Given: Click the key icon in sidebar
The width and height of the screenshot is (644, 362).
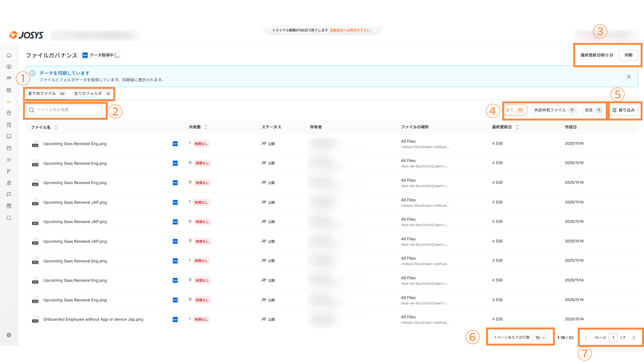Looking at the screenshot, I should click(x=9, y=102).
